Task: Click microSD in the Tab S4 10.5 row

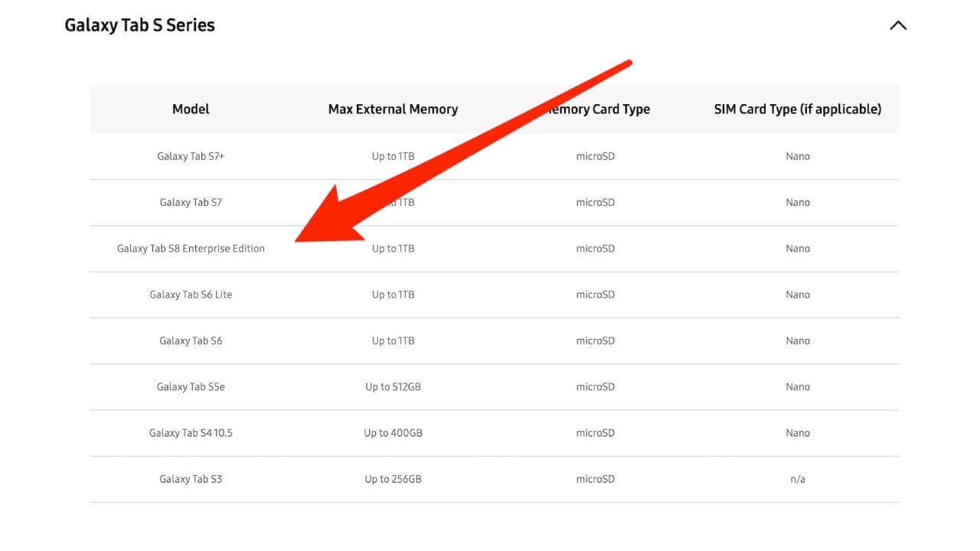Action: tap(596, 433)
